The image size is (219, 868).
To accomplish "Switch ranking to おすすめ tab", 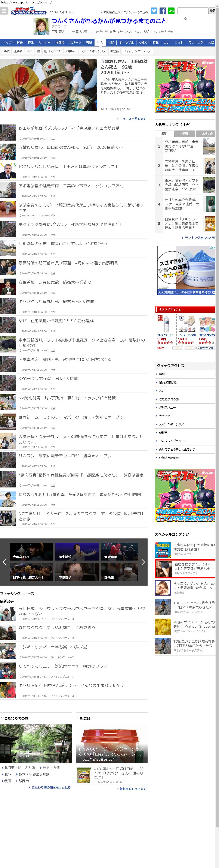I will pos(206,133).
